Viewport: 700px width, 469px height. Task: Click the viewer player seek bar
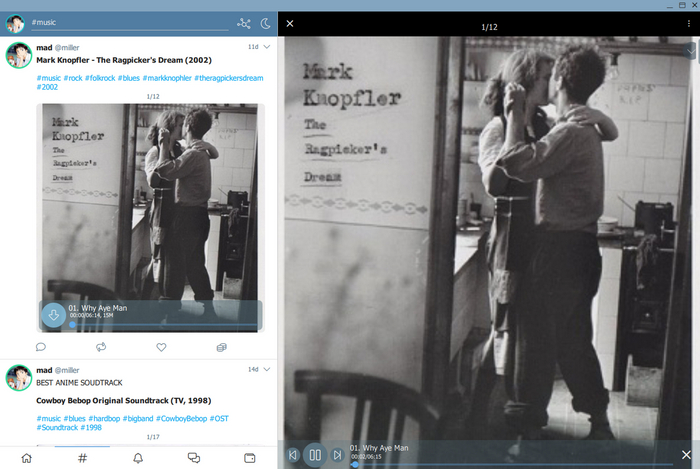512,465
